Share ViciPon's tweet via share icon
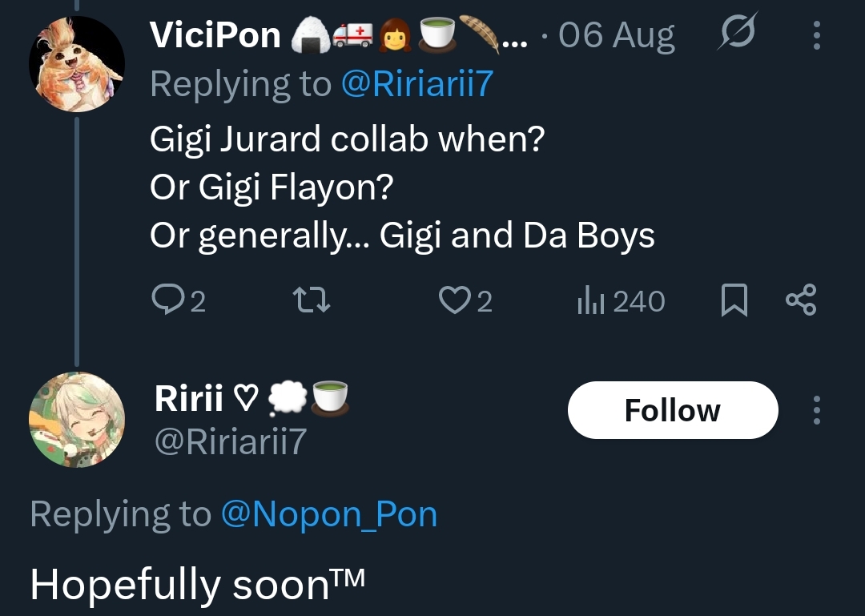 (801, 300)
